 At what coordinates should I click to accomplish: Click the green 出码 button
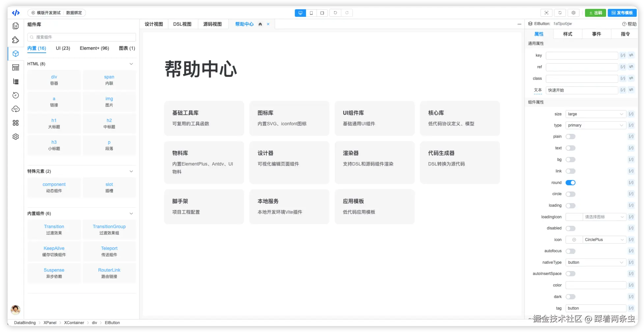[596, 13]
